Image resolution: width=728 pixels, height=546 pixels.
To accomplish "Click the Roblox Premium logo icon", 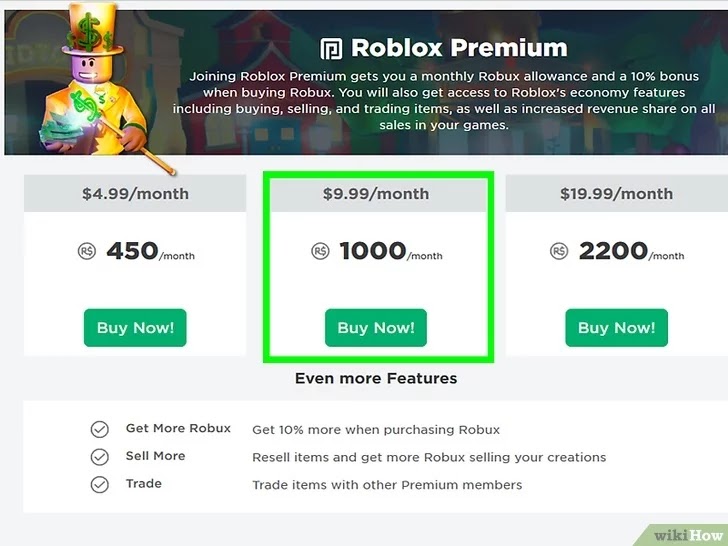I will tap(331, 49).
